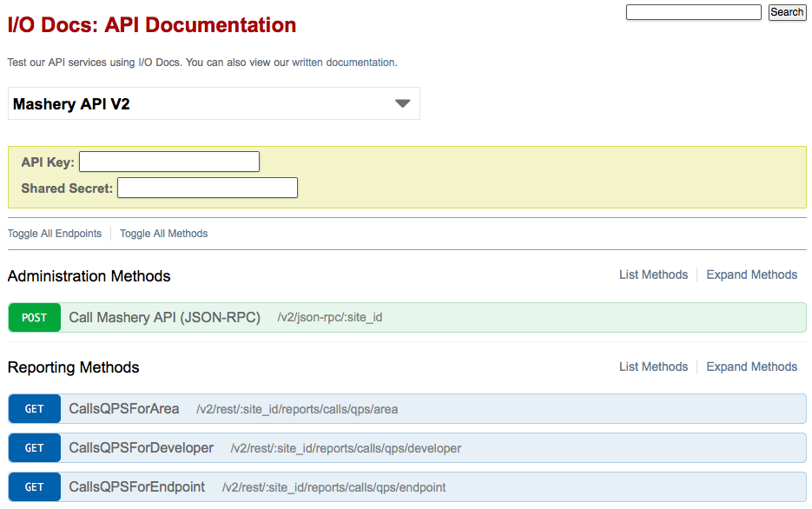
Task: Click the /v2/json-rpc/:site_id path text
Action: pos(330,317)
